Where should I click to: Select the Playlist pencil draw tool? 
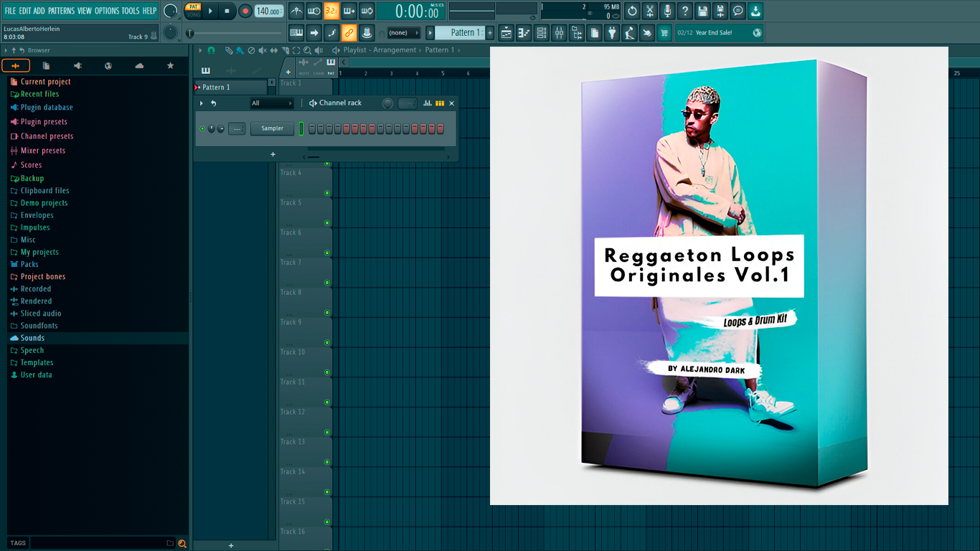(229, 50)
